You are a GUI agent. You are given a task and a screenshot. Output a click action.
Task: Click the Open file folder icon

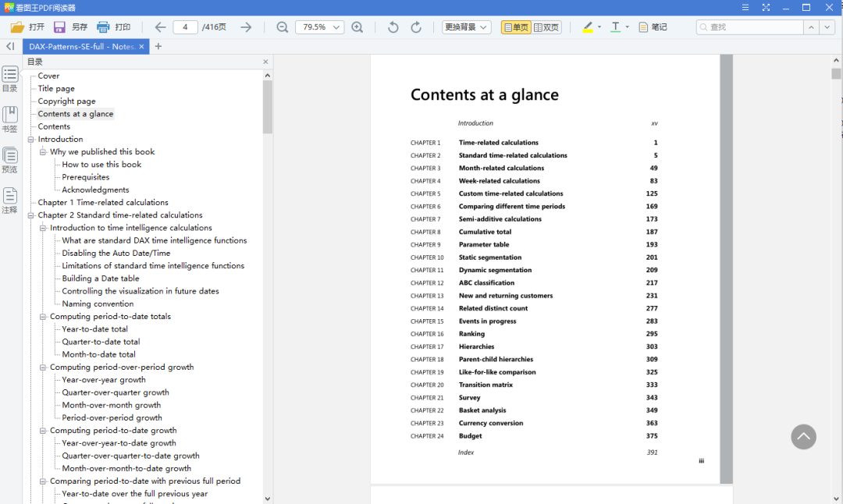click(17, 27)
